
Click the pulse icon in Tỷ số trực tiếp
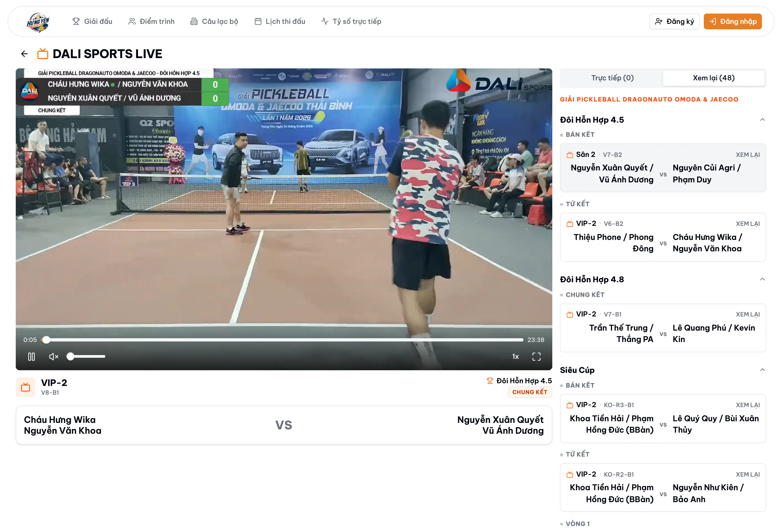(x=325, y=21)
